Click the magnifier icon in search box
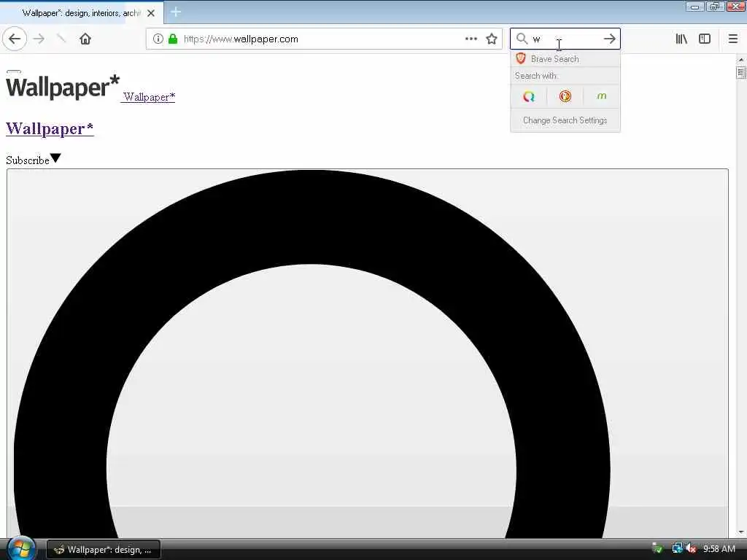 point(522,39)
